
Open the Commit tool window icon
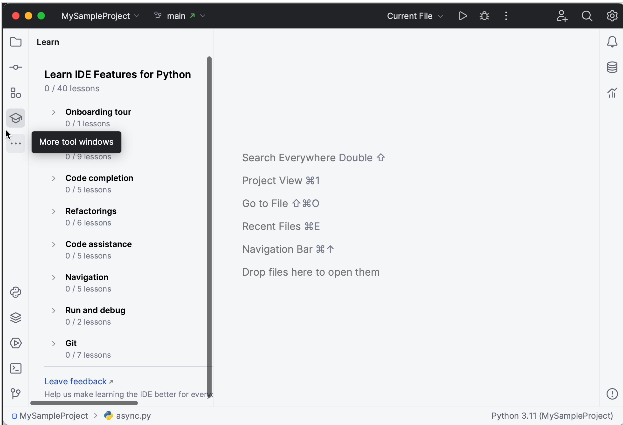click(15, 68)
